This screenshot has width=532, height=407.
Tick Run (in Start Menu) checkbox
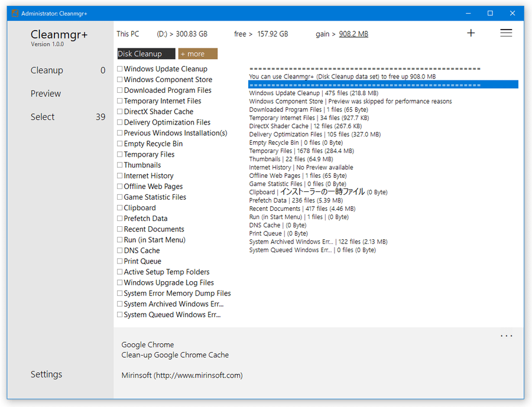(x=120, y=240)
